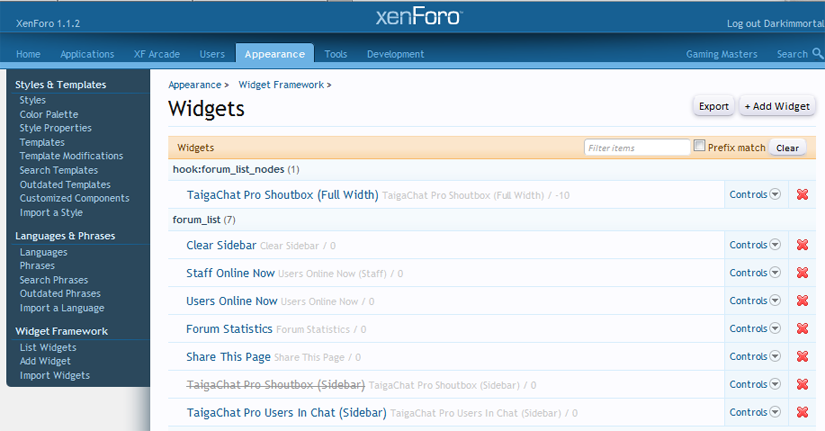Delete the Clear Sidebar widget via red X
The width and height of the screenshot is (825, 431).
pyautogui.click(x=802, y=245)
